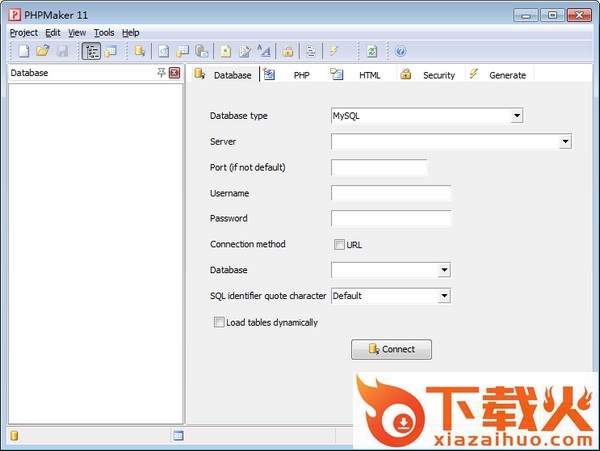Viewport: 600px width, 451px height.
Task: Check Load tables dynamically
Action: coord(219,322)
